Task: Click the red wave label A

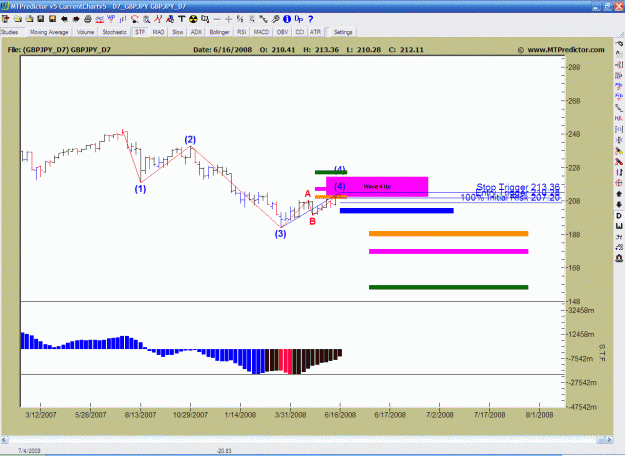Action: pyautogui.click(x=307, y=194)
